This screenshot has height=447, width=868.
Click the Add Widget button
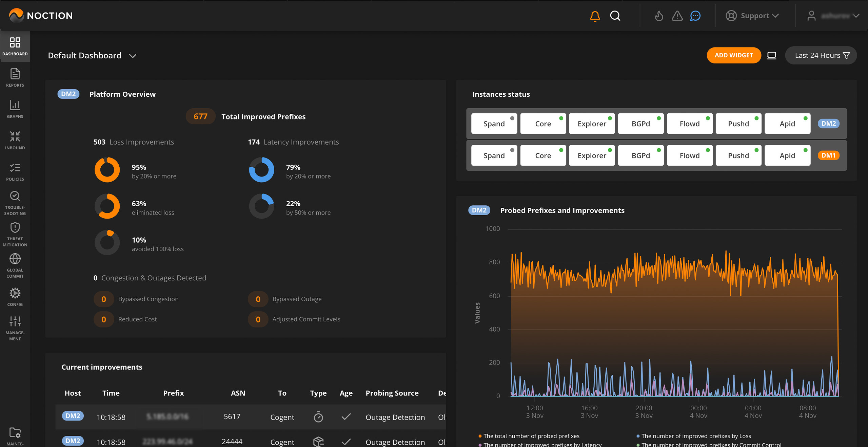click(x=734, y=55)
